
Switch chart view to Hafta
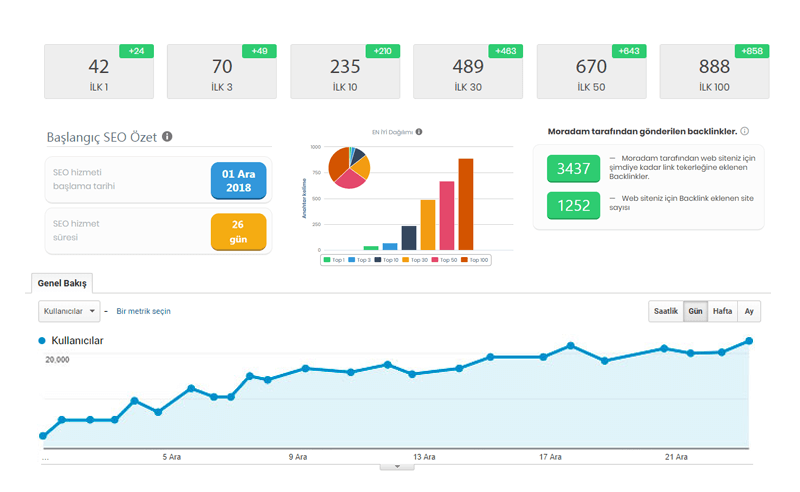pos(722,311)
